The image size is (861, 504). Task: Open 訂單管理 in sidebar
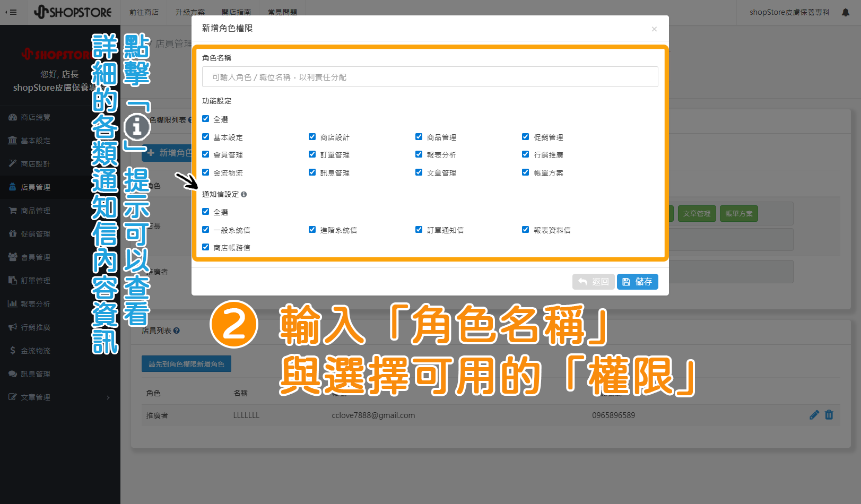point(36,281)
